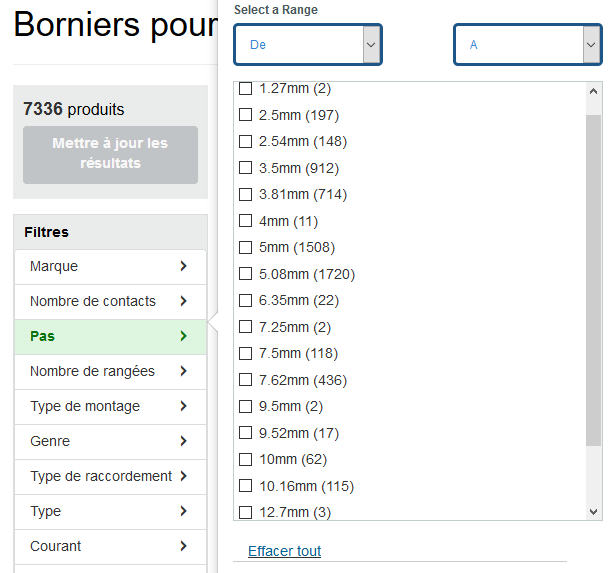Click the Effacer tout link
Screen dimensions: 616x573
(284, 551)
